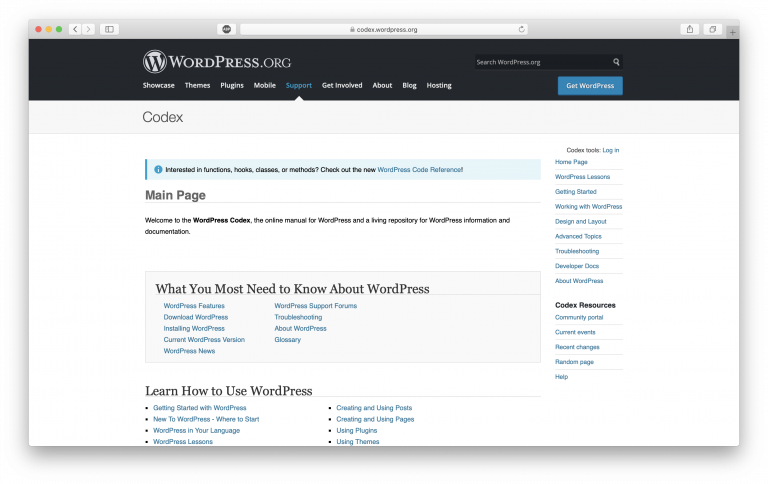Open a new tab with plus button
The width and height of the screenshot is (768, 484).
732,32
